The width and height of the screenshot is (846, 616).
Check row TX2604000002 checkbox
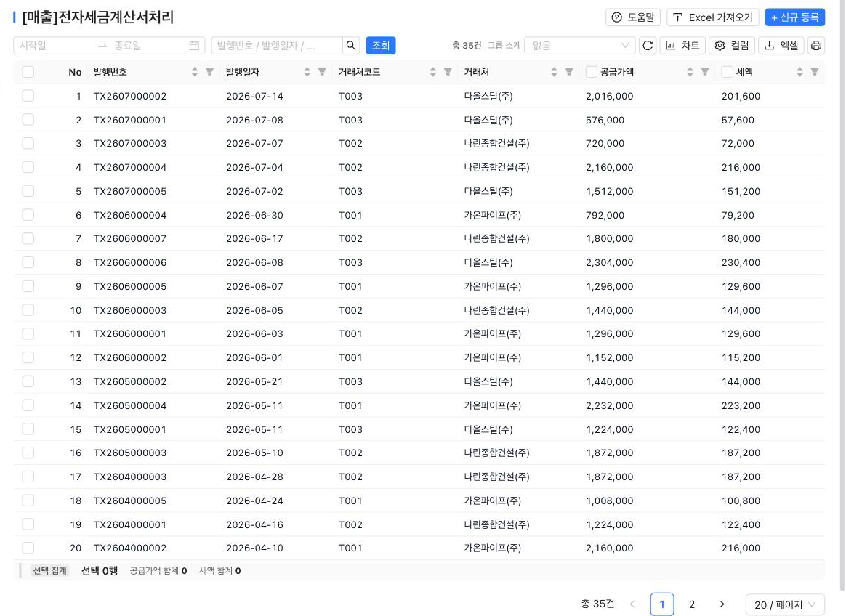pyautogui.click(x=28, y=548)
